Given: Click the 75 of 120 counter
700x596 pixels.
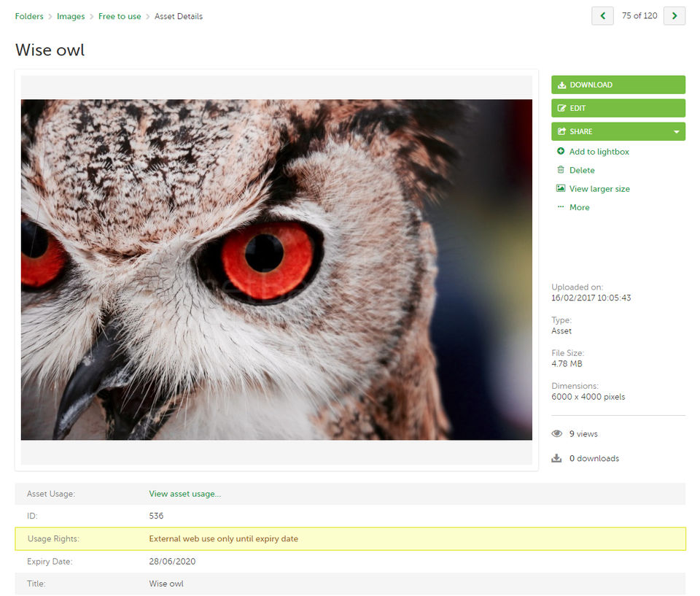Looking at the screenshot, I should pos(639,15).
